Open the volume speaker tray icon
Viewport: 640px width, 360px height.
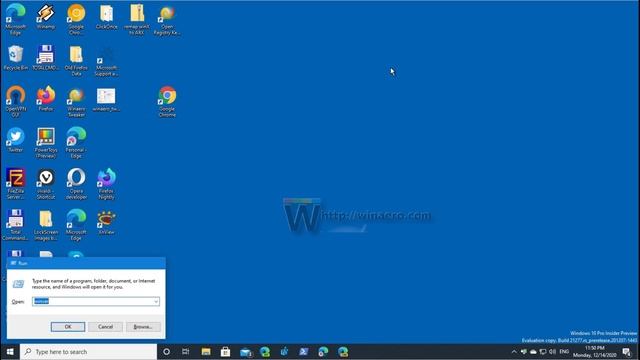coord(553,351)
